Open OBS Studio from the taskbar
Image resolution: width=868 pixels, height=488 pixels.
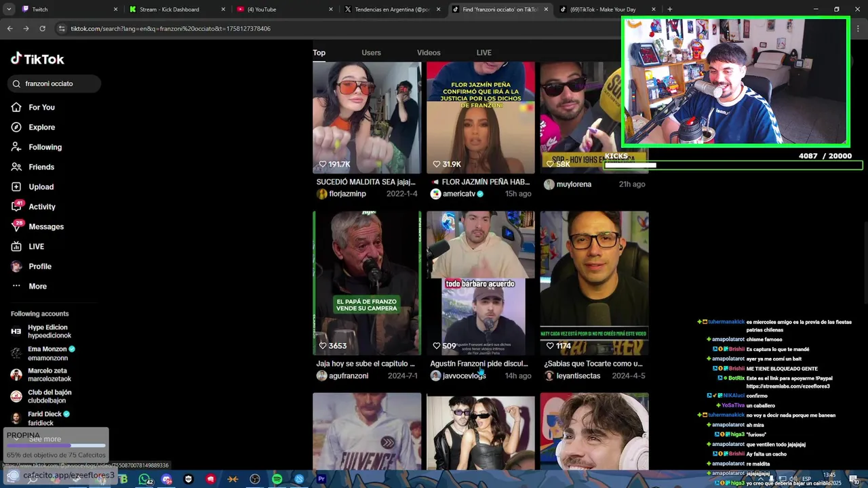[x=255, y=479]
